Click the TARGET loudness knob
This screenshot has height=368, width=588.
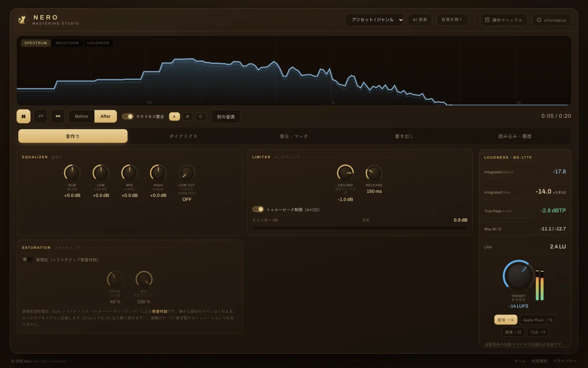pos(518,276)
